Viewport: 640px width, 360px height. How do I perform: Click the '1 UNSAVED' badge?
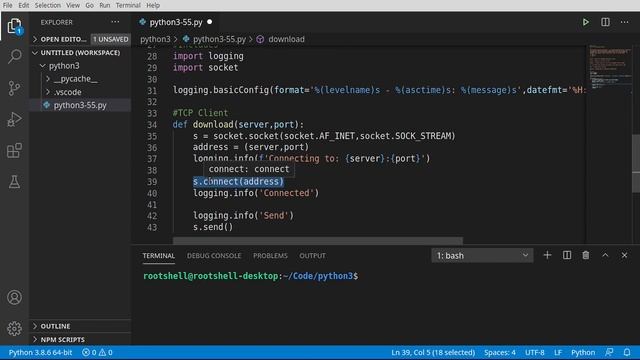[x=111, y=39]
